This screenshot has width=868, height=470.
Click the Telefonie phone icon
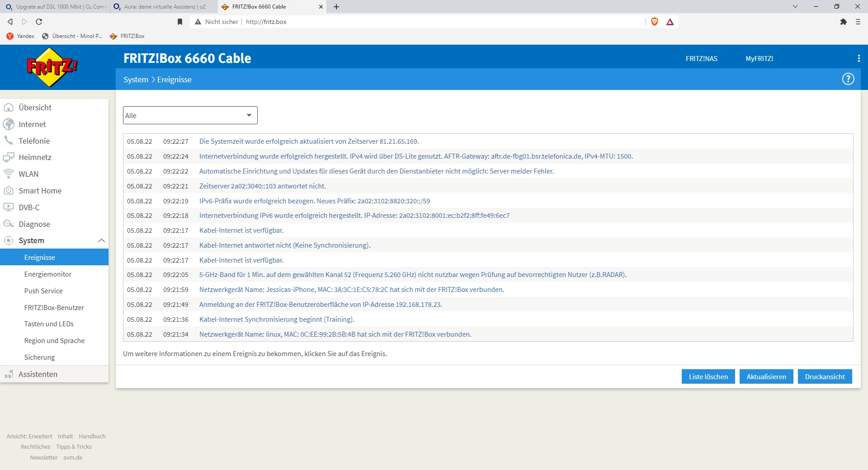[x=9, y=141]
